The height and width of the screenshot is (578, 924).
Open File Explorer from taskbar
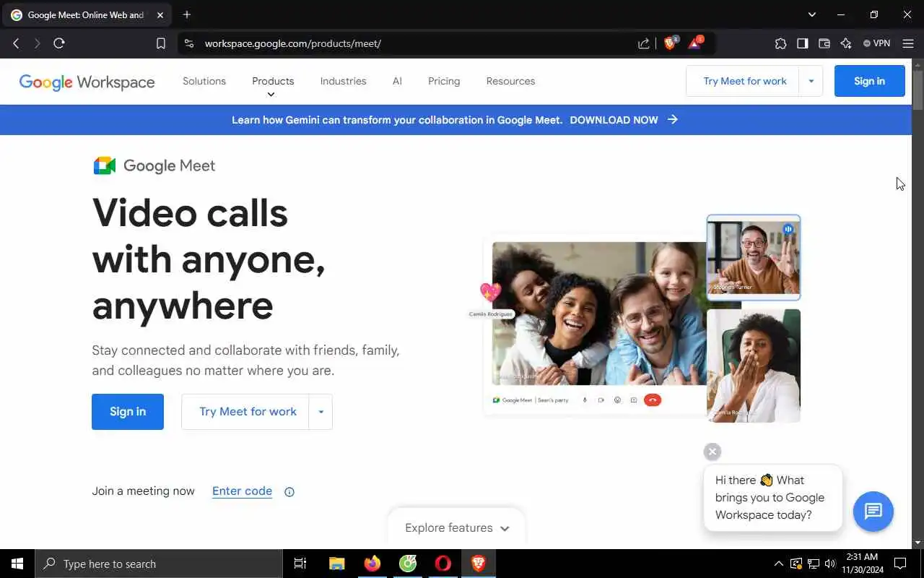pyautogui.click(x=337, y=564)
